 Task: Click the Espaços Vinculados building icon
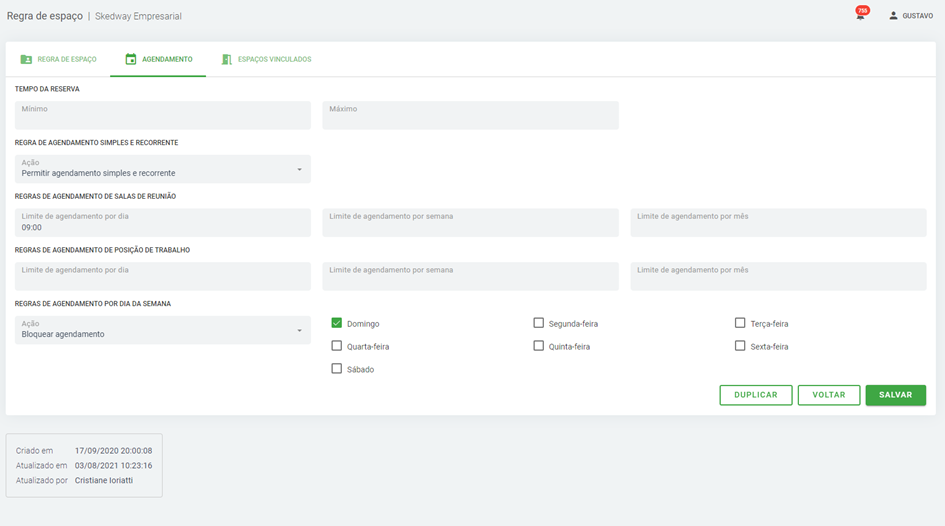click(x=227, y=60)
